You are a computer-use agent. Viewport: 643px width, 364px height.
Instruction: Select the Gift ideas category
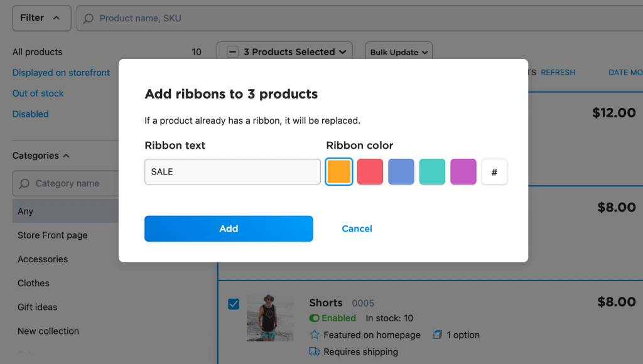coord(37,307)
